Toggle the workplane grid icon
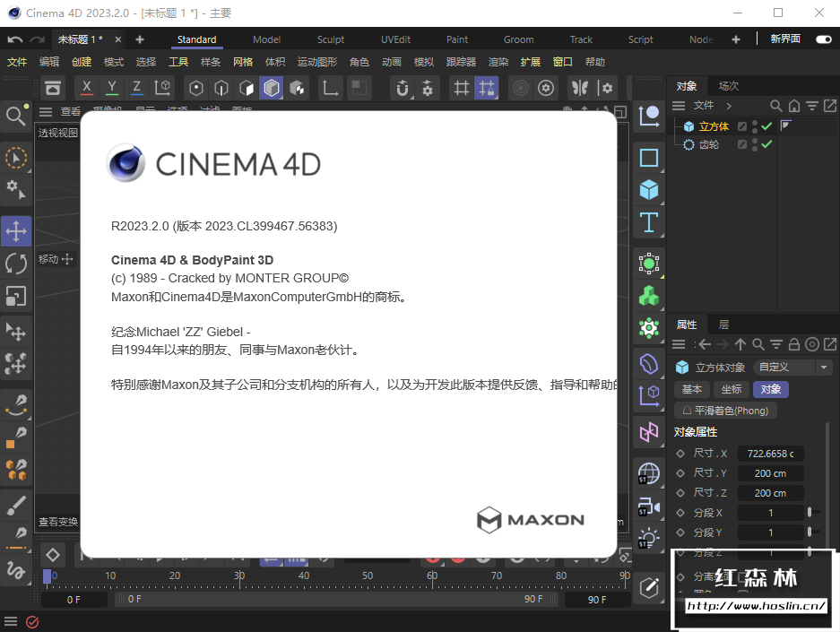This screenshot has height=632, width=840. [462, 88]
